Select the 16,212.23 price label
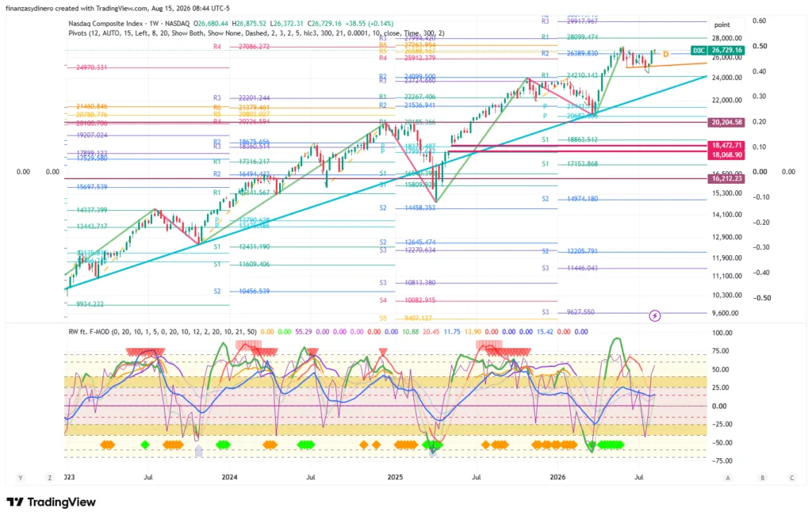The height and width of the screenshot is (519, 812). pos(726,178)
